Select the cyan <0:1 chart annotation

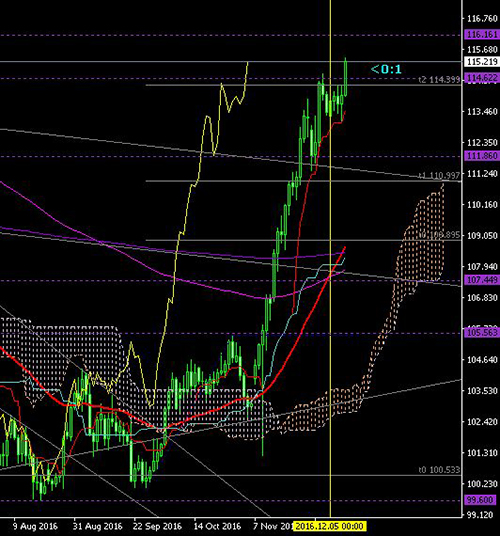point(386,69)
